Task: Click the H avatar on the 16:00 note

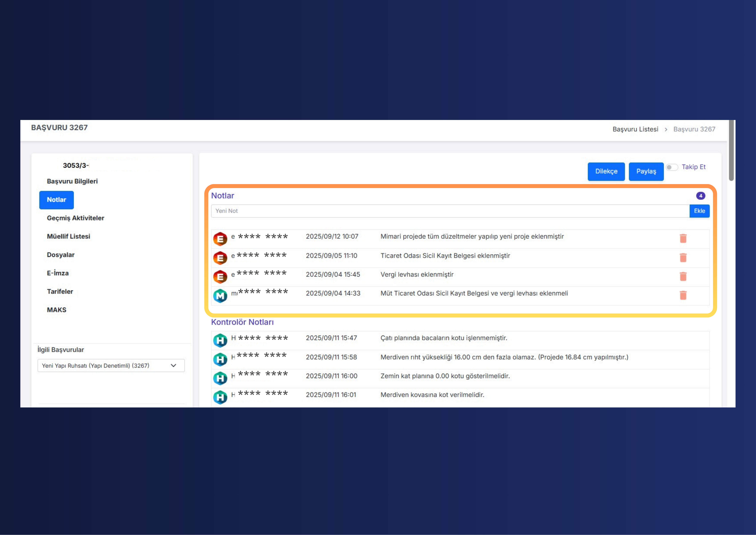Action: [x=220, y=378]
